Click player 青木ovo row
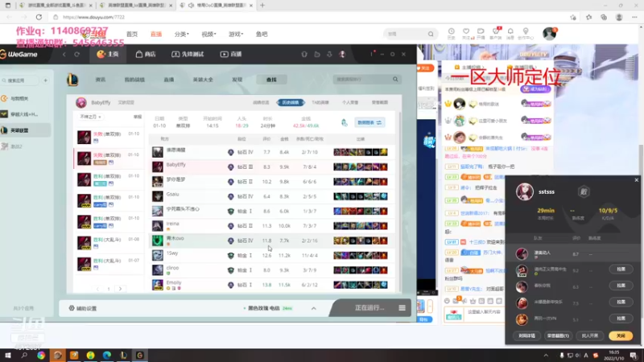 [x=271, y=241]
